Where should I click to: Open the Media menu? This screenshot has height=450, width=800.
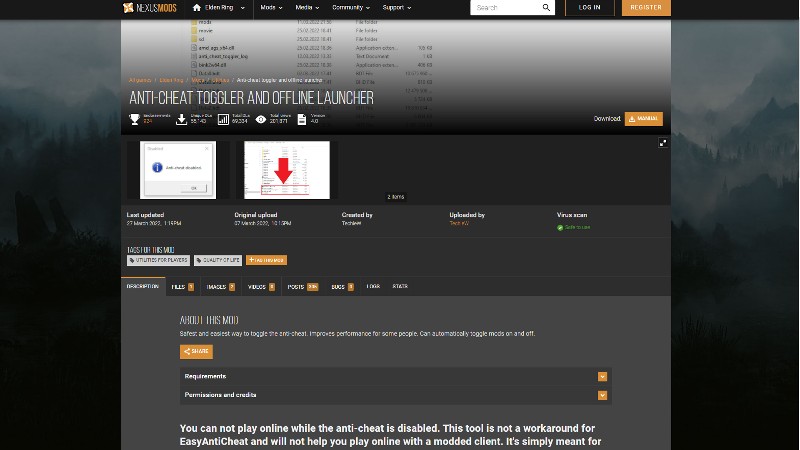(307, 8)
